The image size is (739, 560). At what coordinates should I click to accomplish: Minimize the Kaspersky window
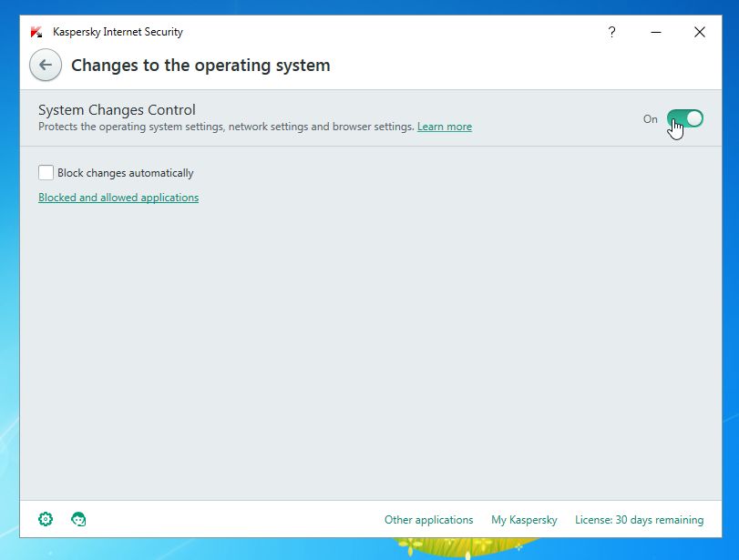(x=655, y=32)
